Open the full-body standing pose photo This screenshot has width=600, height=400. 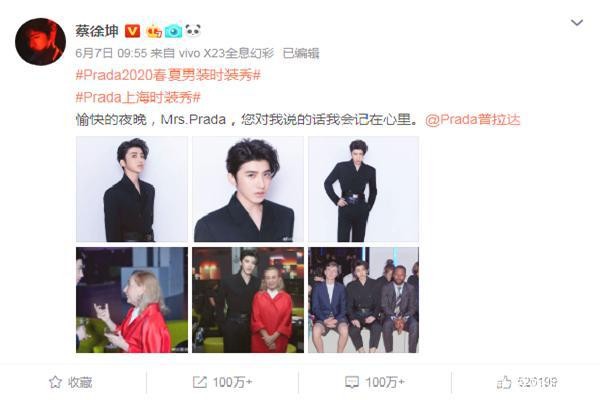[x=364, y=189]
